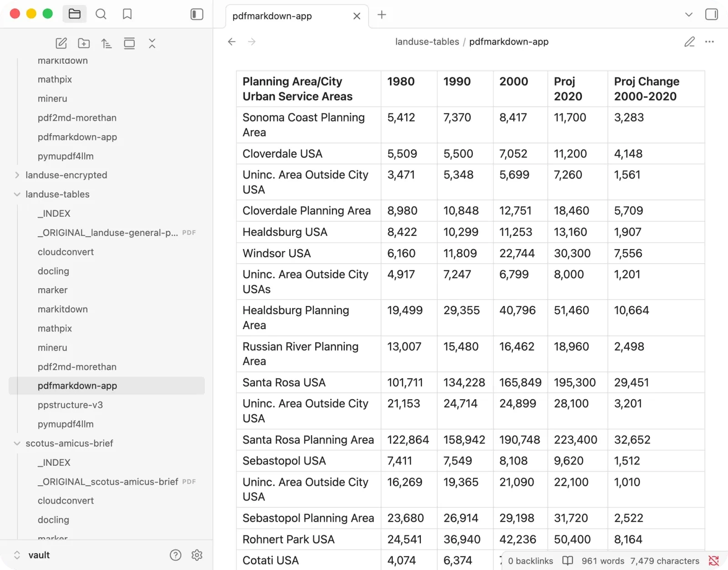Open _INDEX note under landuse-tables
The image size is (728, 570).
click(x=54, y=214)
